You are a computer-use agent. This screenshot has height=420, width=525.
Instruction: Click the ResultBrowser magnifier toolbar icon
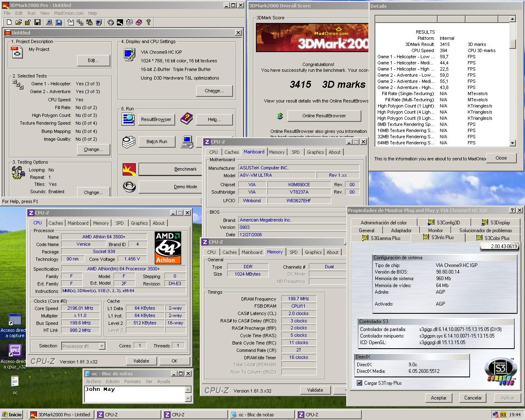59,22
